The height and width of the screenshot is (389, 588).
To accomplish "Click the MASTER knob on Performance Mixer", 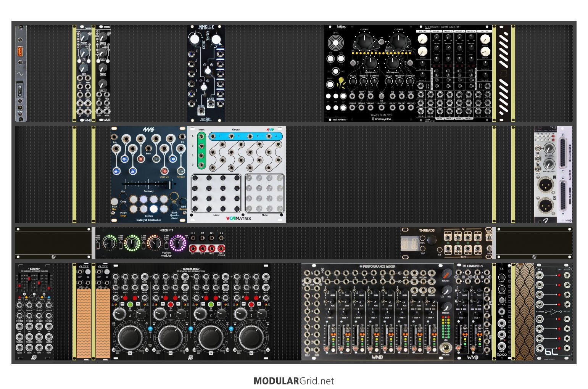I will click(x=446, y=274).
